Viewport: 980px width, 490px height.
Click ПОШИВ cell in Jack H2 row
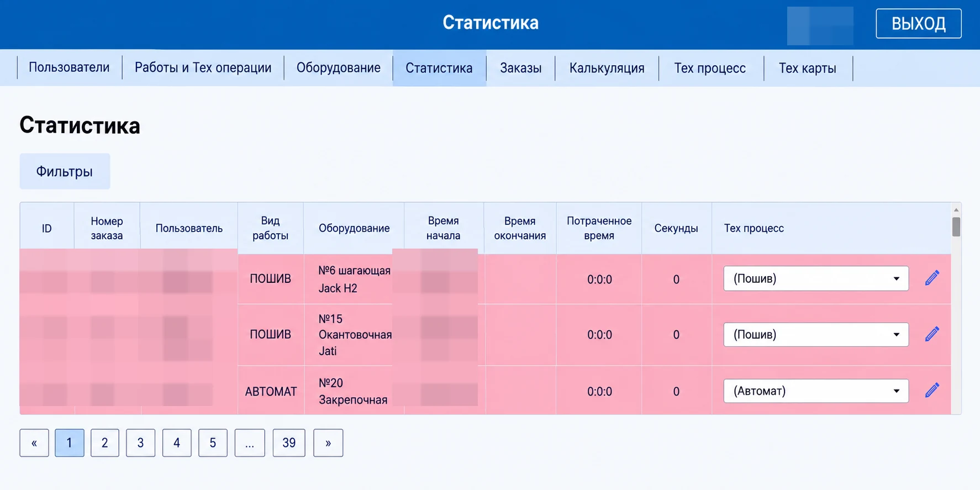(271, 279)
